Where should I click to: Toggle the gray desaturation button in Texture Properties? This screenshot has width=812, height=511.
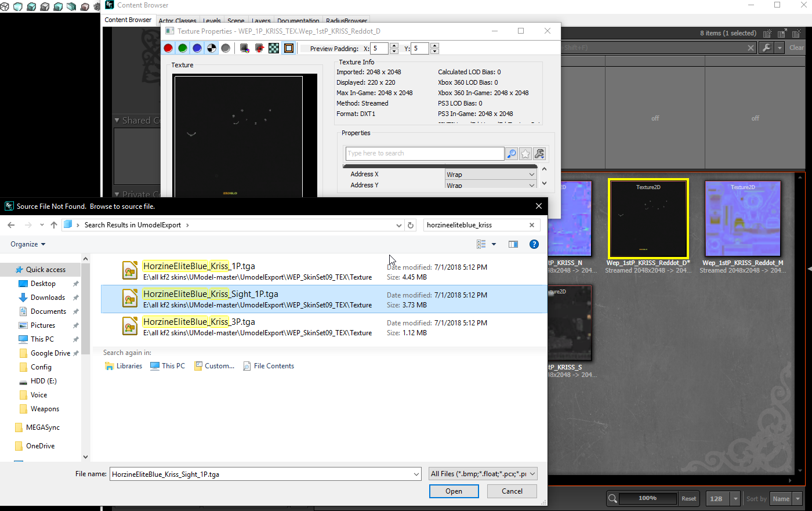pos(226,48)
